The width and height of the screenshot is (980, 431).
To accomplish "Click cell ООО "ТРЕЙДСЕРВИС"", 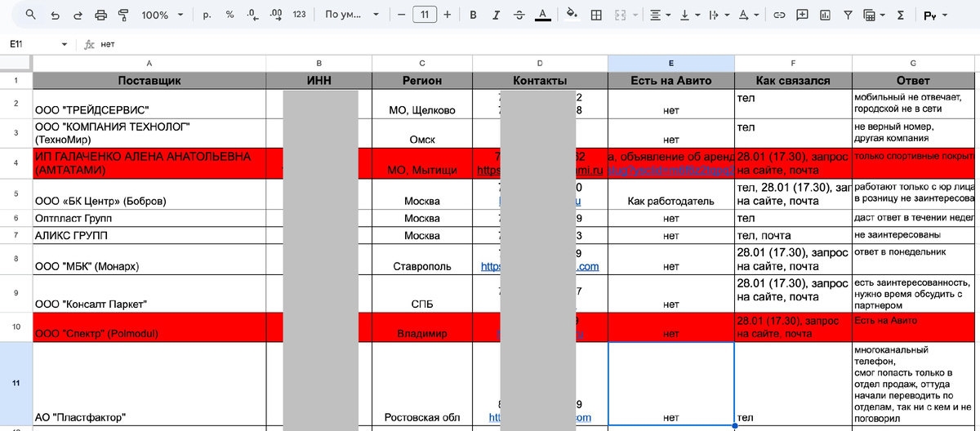I will pos(149,104).
